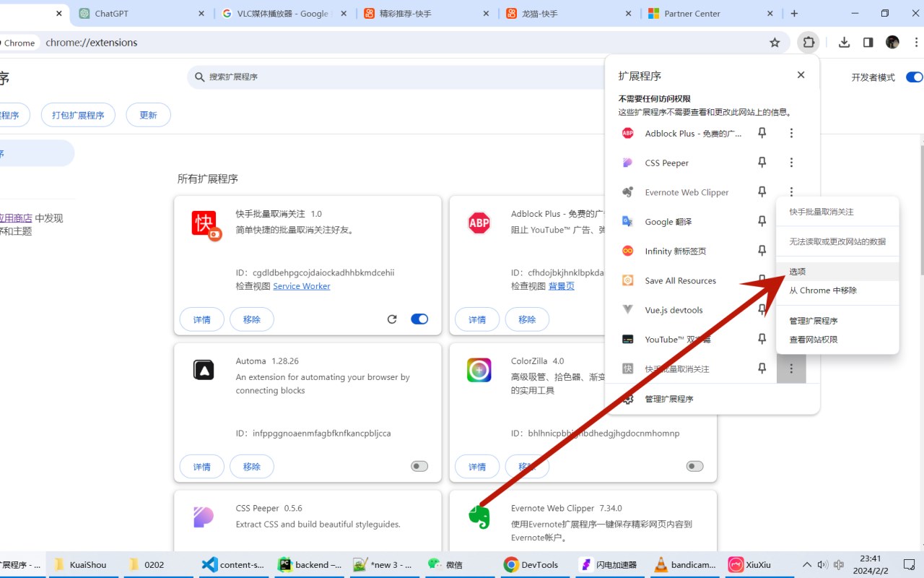The width and height of the screenshot is (924, 578).
Task: Close the 扩展程序 popup
Action: (x=801, y=75)
